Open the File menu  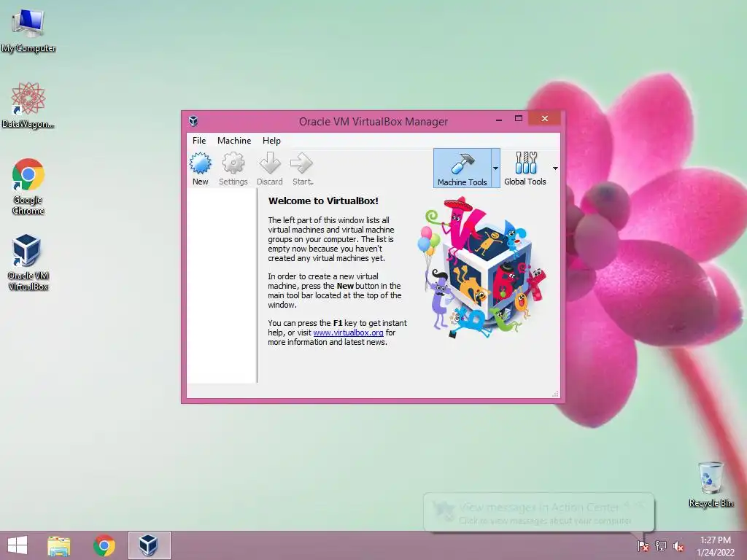click(x=199, y=141)
